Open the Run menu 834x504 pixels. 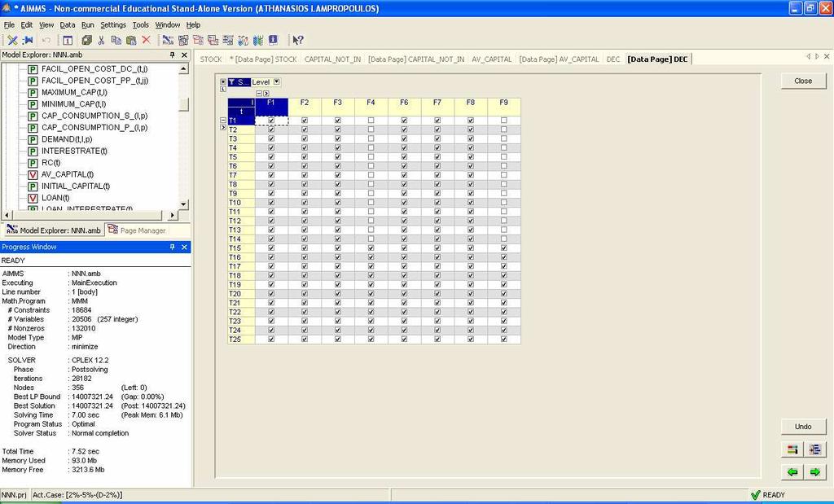[88, 25]
